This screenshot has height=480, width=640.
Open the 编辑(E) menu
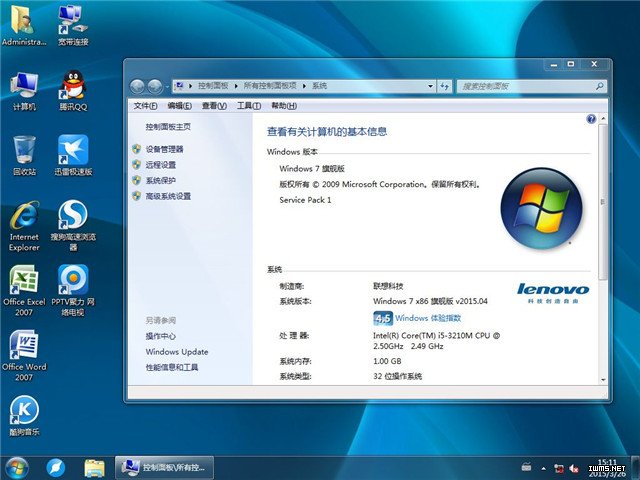(179, 106)
